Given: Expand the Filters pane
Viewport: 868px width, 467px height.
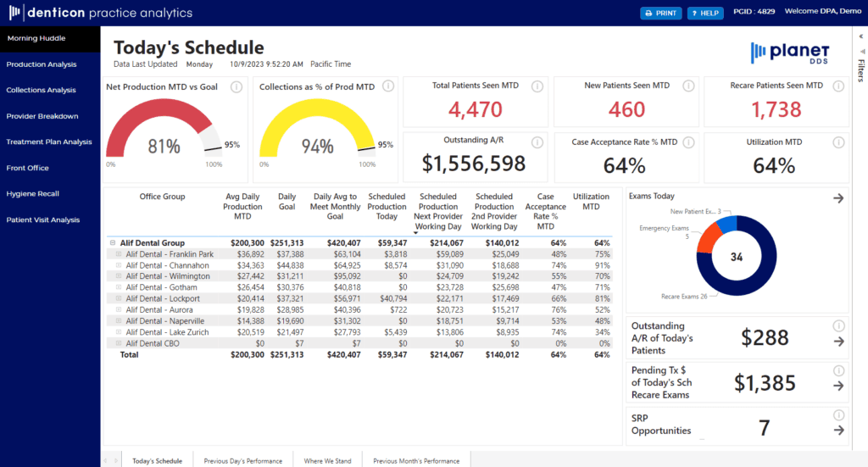Looking at the screenshot, I should click(x=860, y=38).
